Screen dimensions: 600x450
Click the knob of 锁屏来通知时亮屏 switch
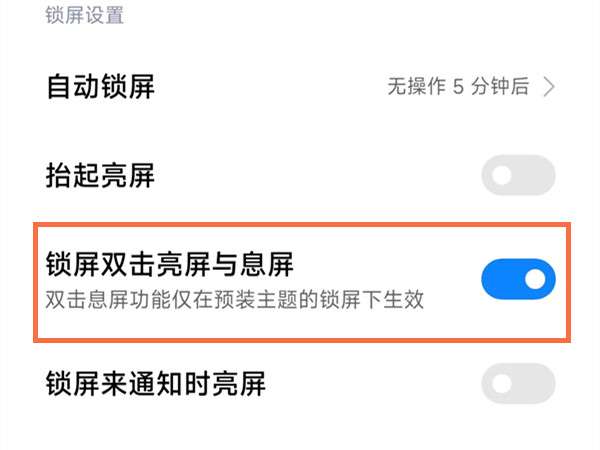[x=502, y=383]
